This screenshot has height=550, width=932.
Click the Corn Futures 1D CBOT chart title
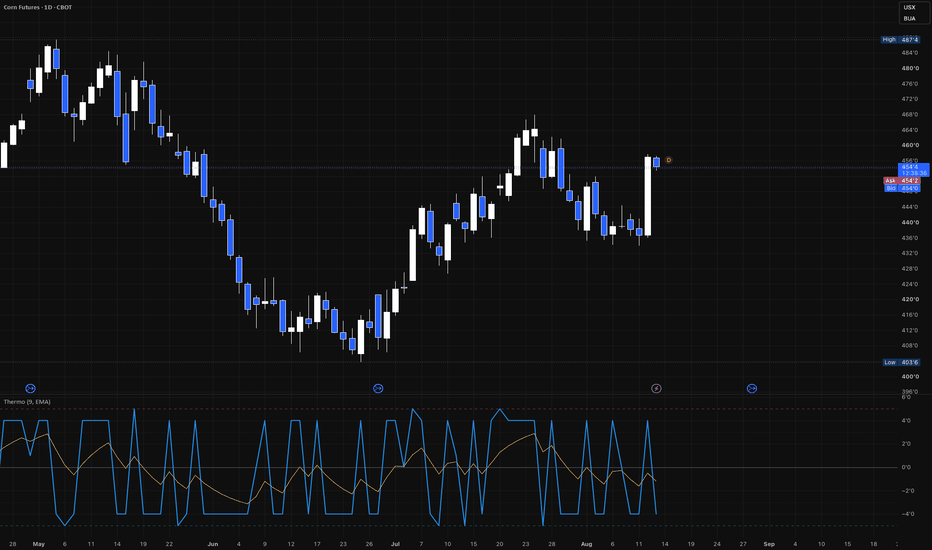[38, 7]
